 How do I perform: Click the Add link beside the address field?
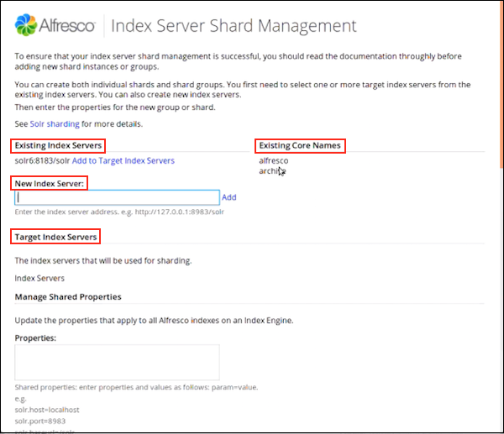click(x=228, y=198)
